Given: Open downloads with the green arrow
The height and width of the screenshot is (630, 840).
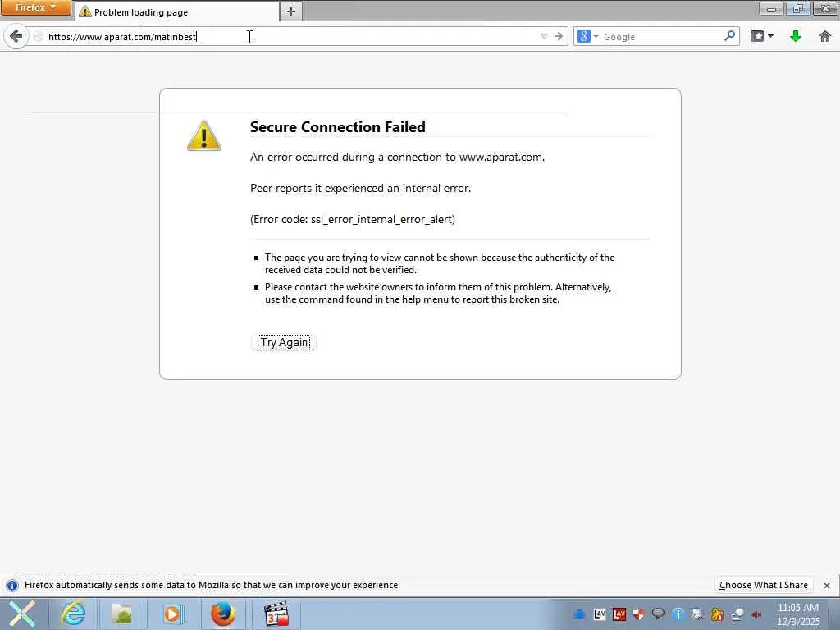Looking at the screenshot, I should [795, 36].
